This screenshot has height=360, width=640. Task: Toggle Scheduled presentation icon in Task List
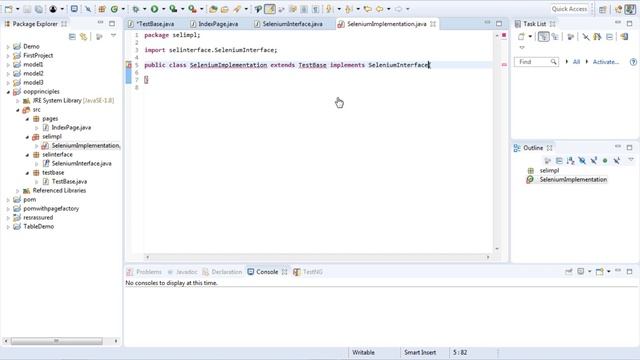(555, 37)
